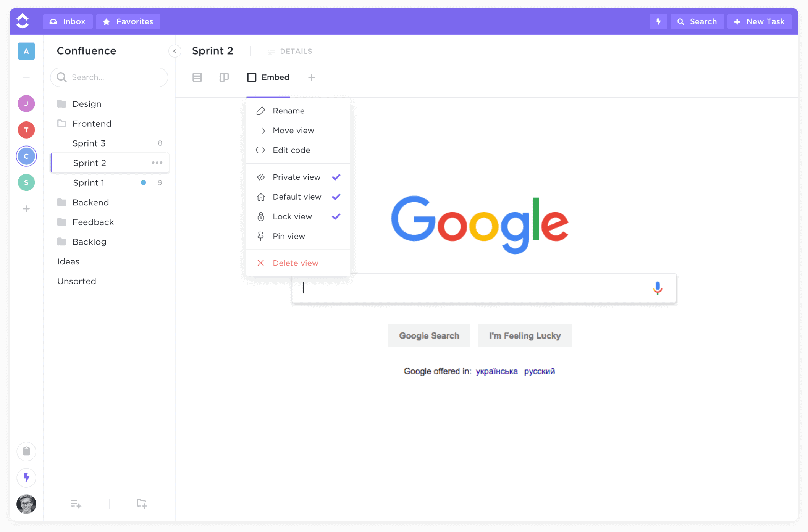808x532 pixels.
Task: Open the clipboard notepad icon
Action: (26, 451)
